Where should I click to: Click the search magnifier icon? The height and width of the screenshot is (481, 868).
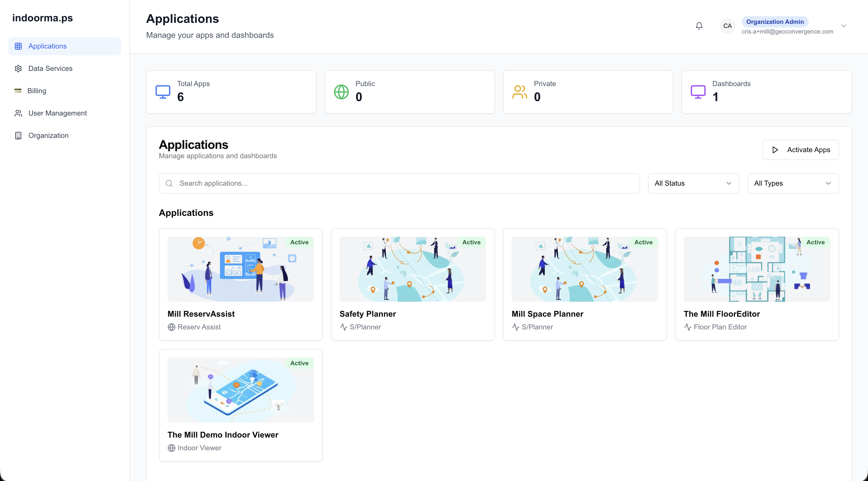(x=169, y=183)
